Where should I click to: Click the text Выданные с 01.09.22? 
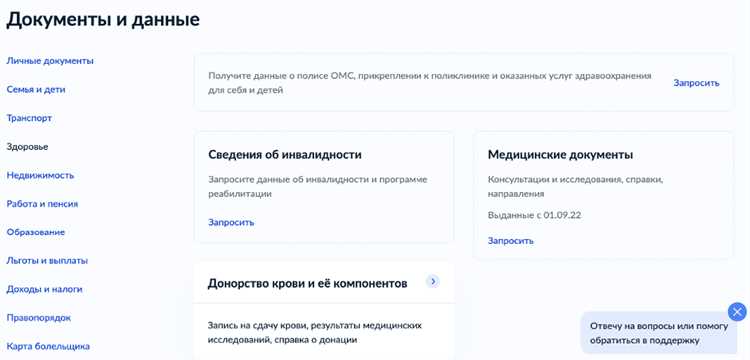[x=534, y=215]
